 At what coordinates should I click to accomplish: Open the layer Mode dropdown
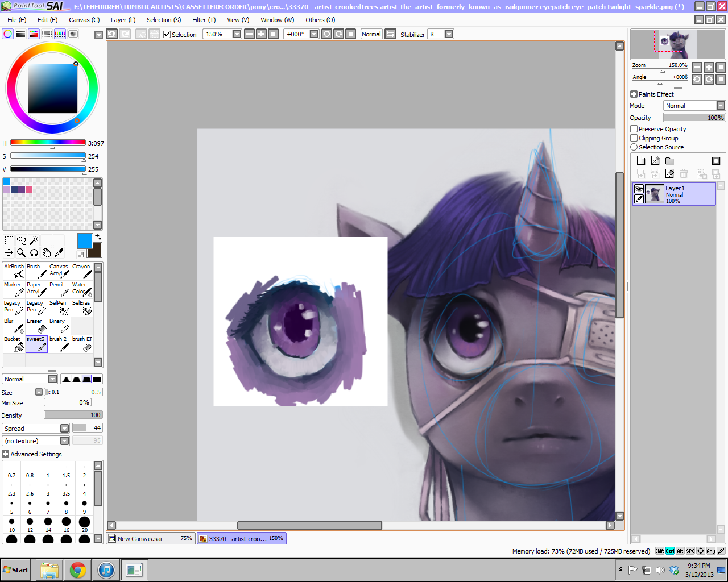[x=721, y=106]
